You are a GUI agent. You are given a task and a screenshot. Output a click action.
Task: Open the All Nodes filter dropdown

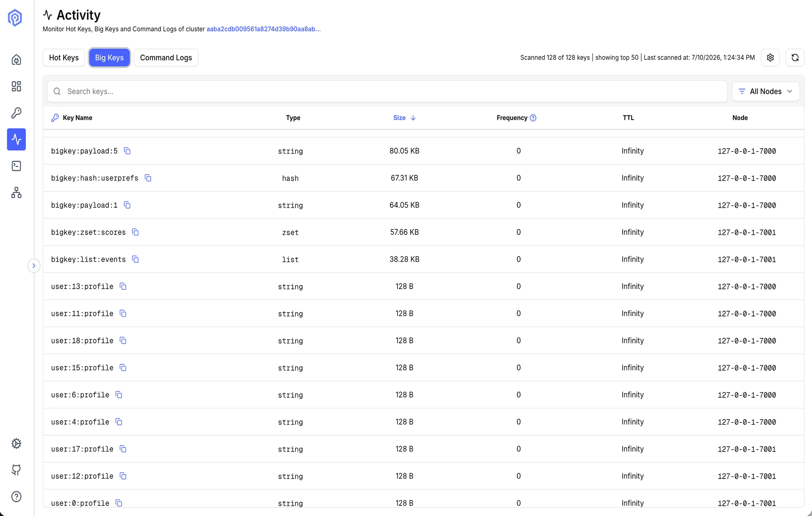tap(765, 91)
